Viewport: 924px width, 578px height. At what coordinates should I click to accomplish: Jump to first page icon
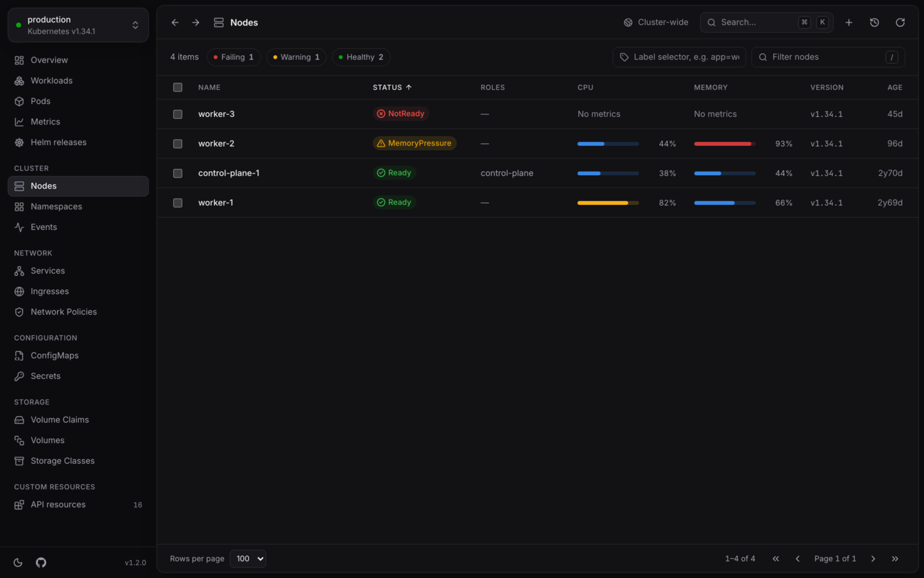[x=776, y=559]
